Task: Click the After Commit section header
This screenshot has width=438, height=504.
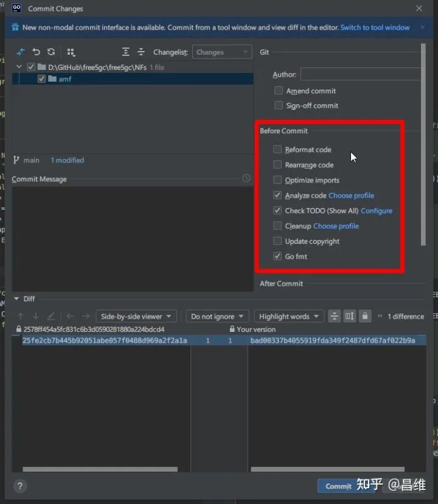Action: (x=282, y=283)
